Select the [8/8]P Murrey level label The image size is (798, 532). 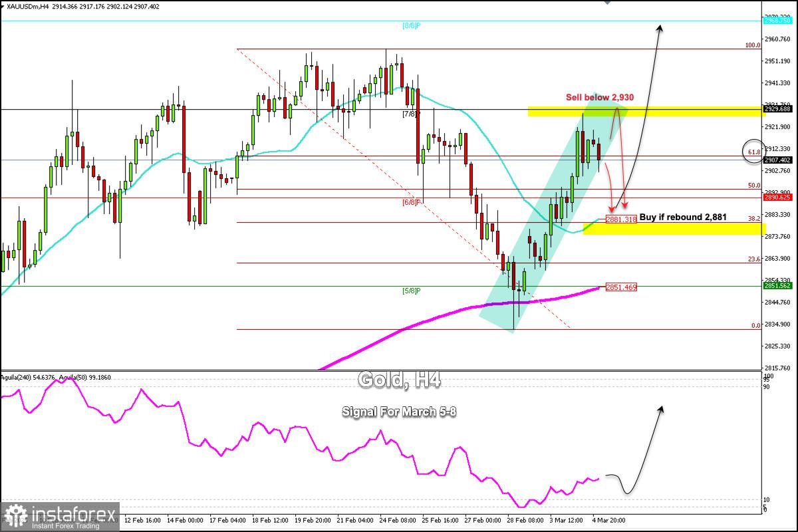click(x=412, y=26)
